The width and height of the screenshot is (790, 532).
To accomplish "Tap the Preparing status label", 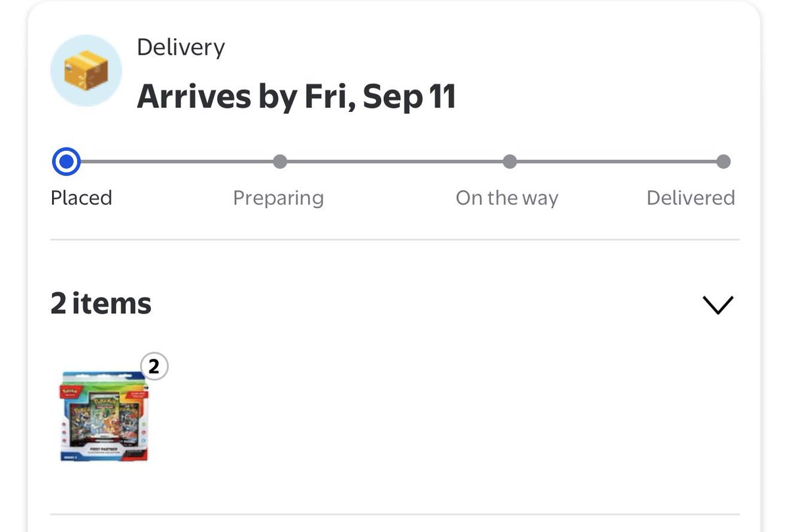I will click(x=278, y=198).
